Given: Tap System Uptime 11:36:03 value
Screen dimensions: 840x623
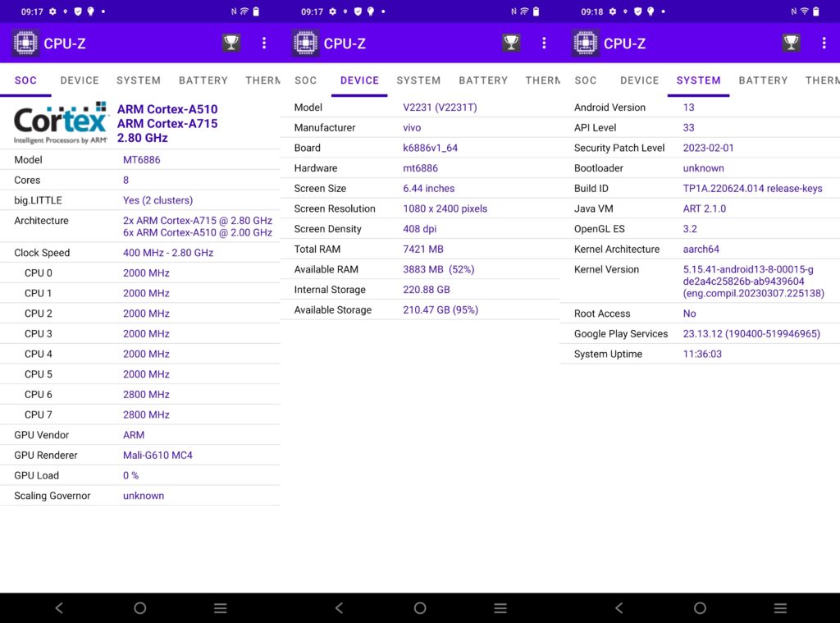Looking at the screenshot, I should click(x=702, y=354).
